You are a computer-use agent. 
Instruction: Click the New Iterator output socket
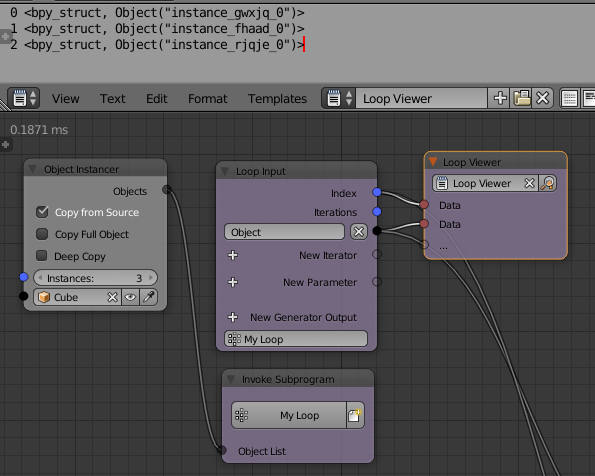click(x=376, y=254)
